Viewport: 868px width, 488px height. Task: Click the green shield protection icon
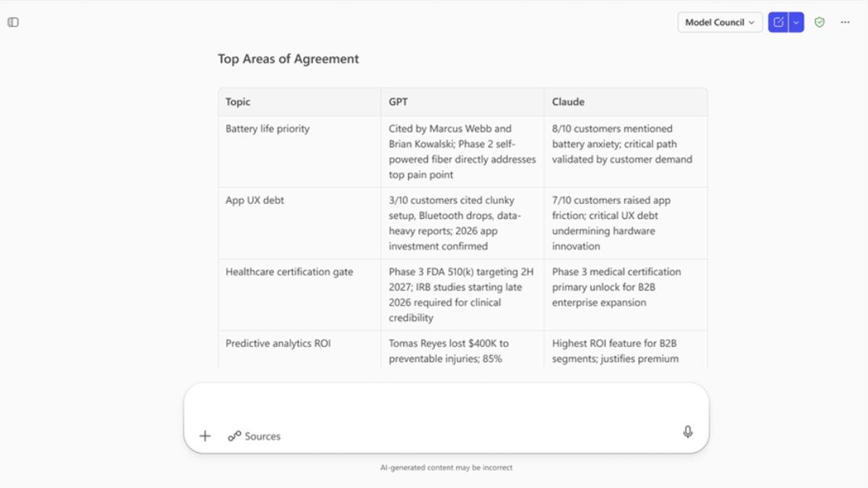pos(820,22)
